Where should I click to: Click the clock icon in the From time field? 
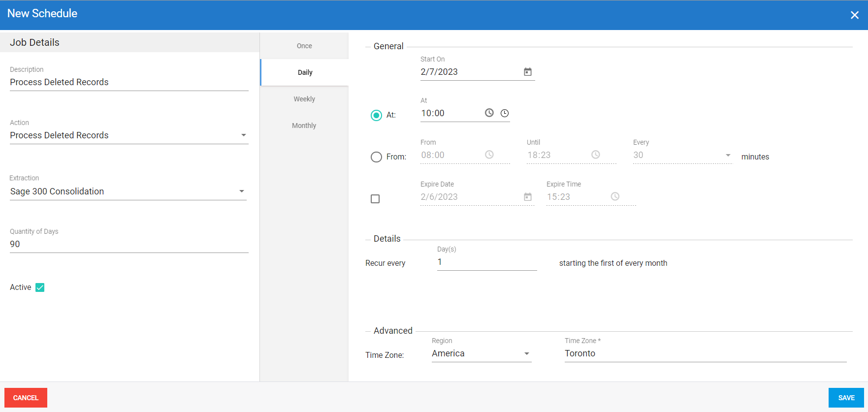489,155
